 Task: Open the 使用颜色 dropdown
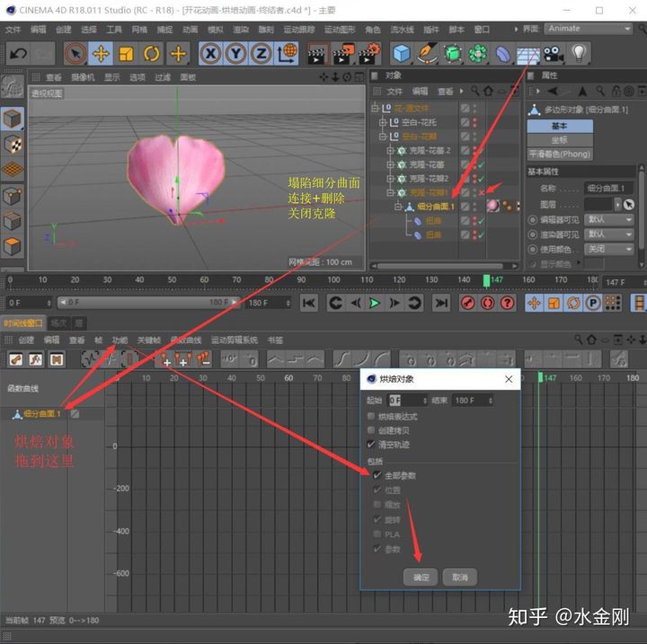609,248
